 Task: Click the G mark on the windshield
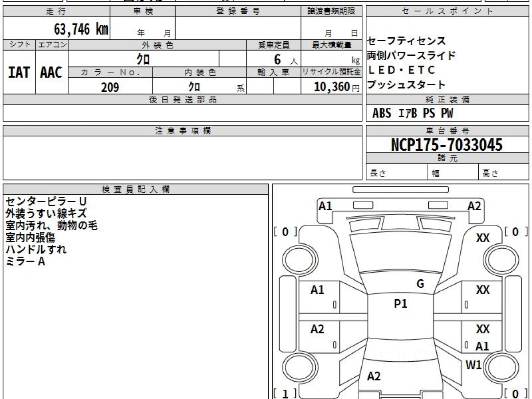tap(420, 284)
